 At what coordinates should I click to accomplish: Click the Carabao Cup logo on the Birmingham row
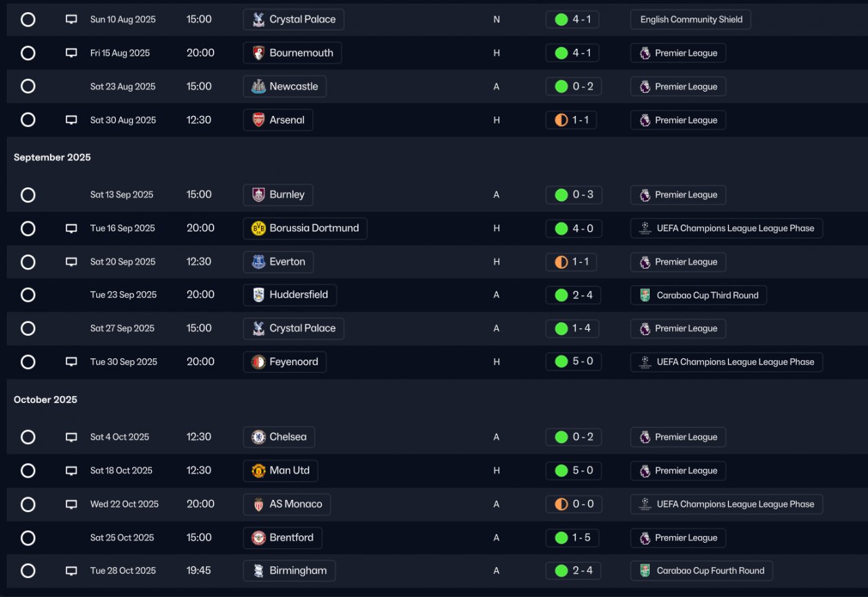pos(645,571)
